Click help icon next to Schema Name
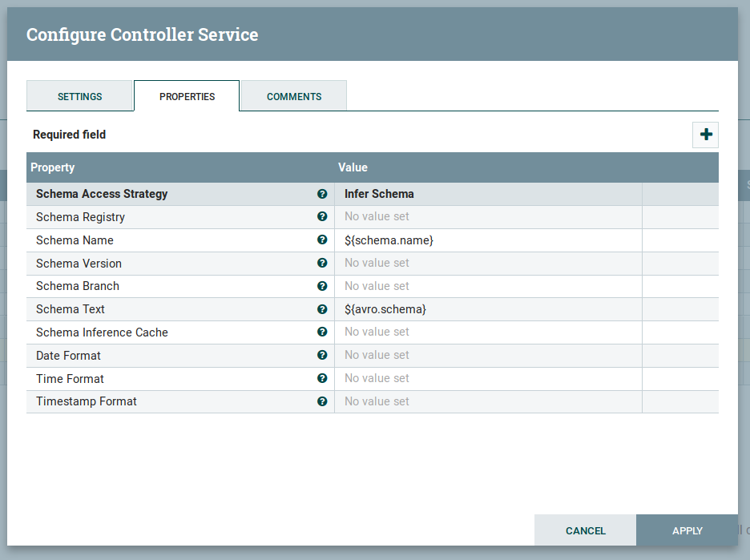Viewport: 750px width, 560px height. click(322, 240)
